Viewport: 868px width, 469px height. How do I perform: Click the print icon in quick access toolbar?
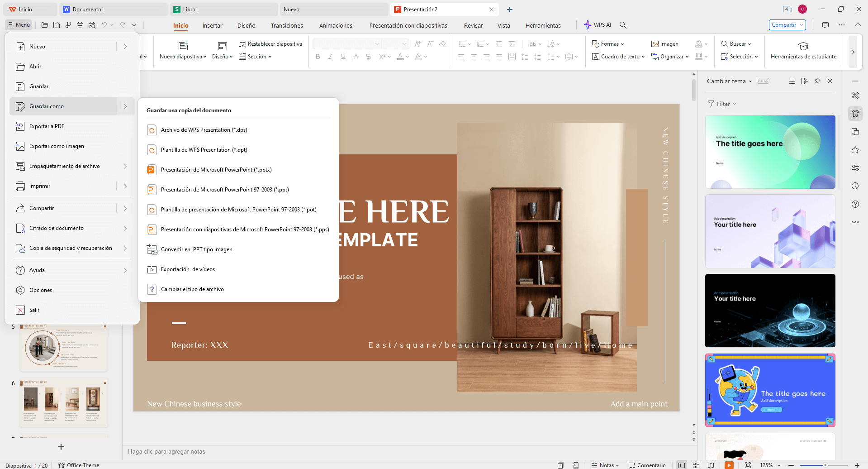(80, 25)
